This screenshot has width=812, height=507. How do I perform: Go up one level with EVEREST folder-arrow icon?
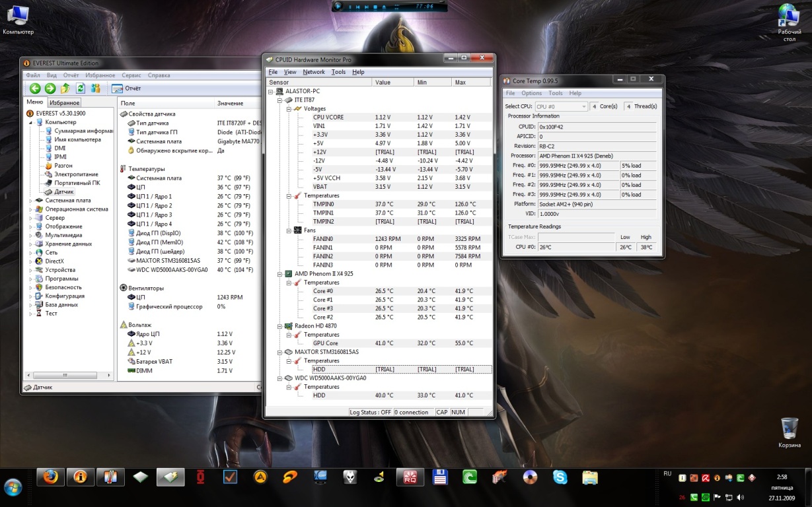65,88
